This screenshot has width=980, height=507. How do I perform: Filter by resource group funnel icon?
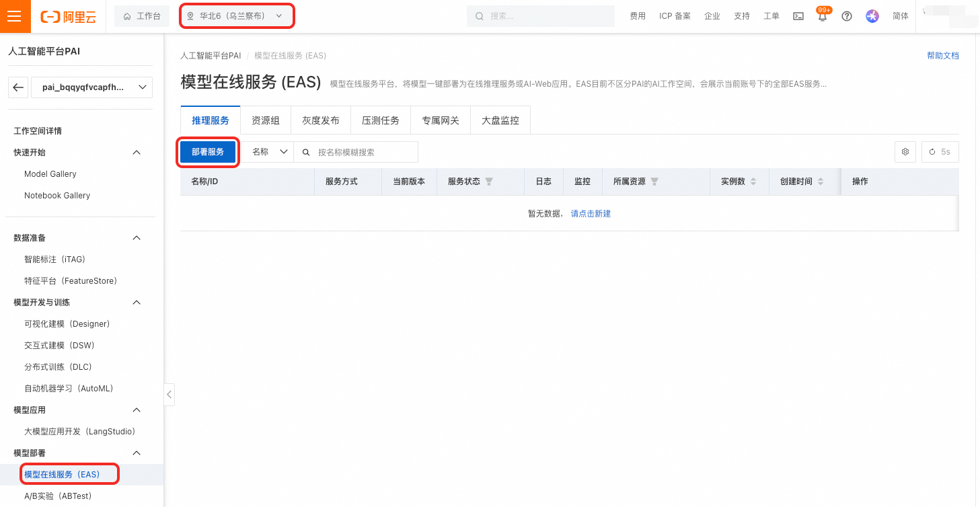[x=654, y=182]
